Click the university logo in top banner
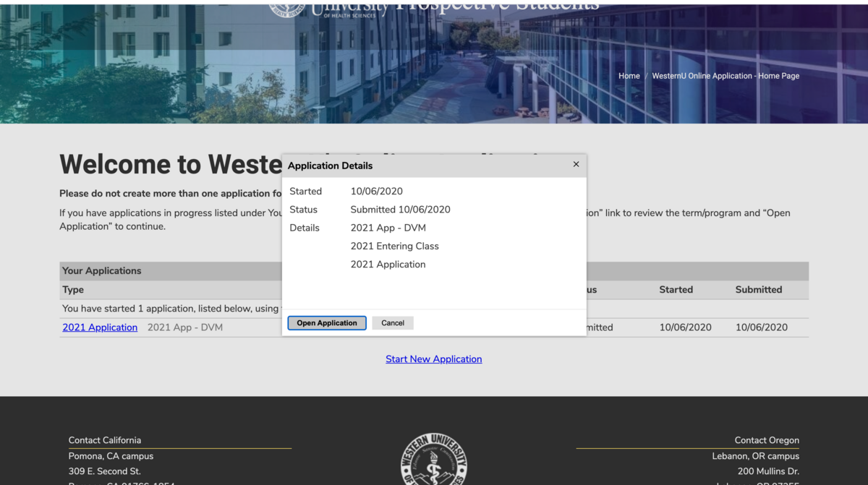Image resolution: width=868 pixels, height=485 pixels. point(286,6)
